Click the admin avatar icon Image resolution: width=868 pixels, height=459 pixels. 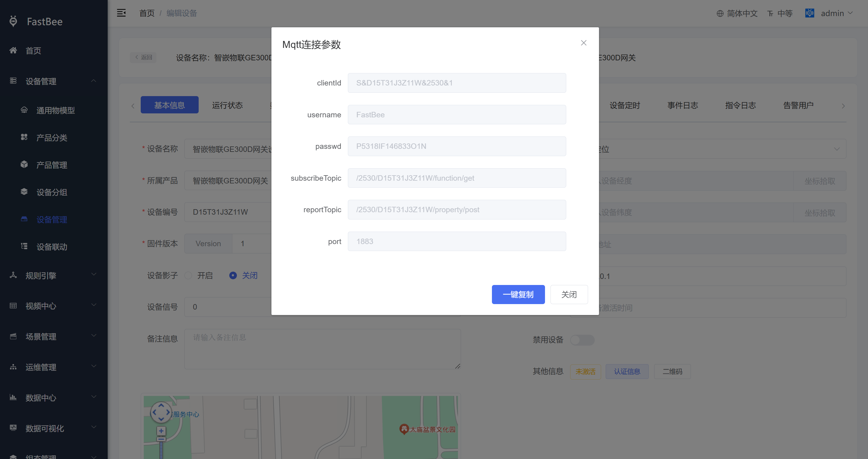point(809,13)
